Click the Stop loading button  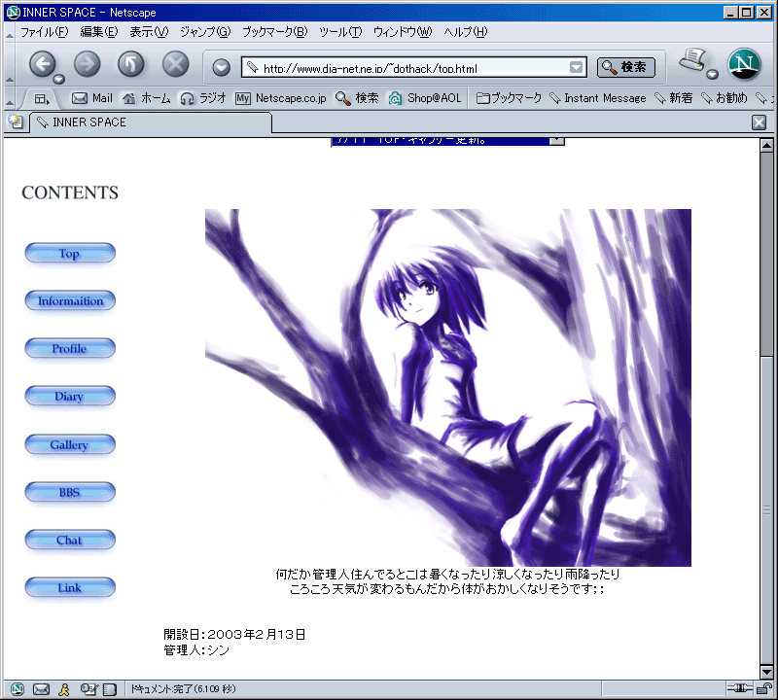[x=176, y=64]
